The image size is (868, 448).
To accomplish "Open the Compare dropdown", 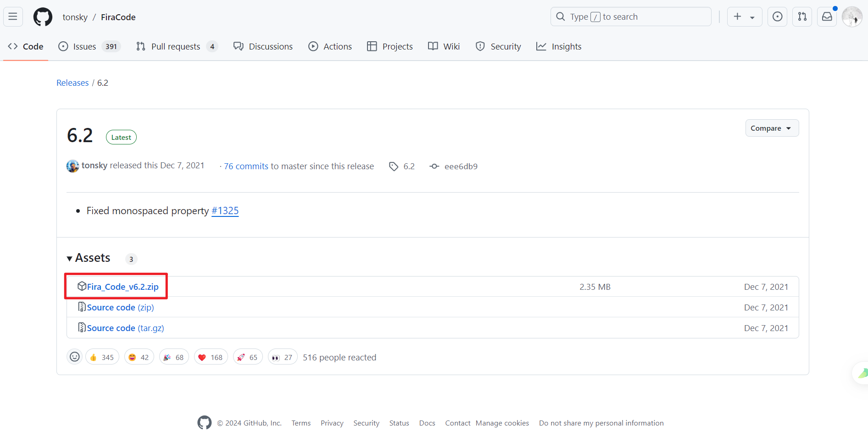I will (772, 128).
